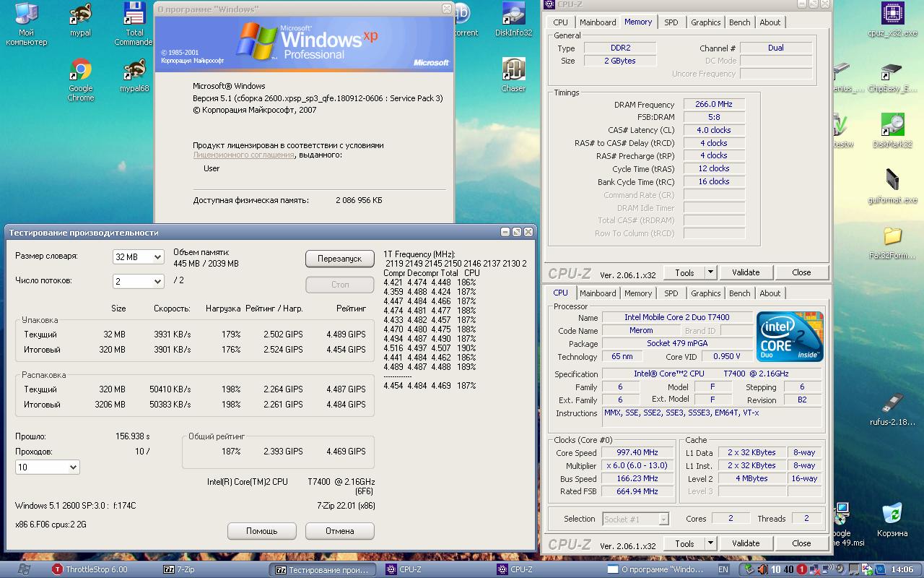Open Tools dropdown arrow in the lower CPU-Z window

[710, 543]
